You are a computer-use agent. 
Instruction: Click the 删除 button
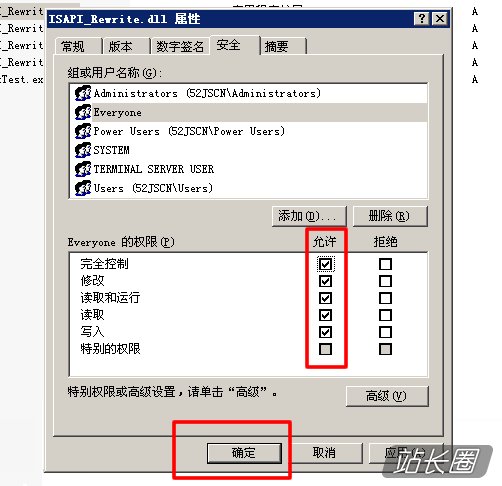click(x=390, y=216)
